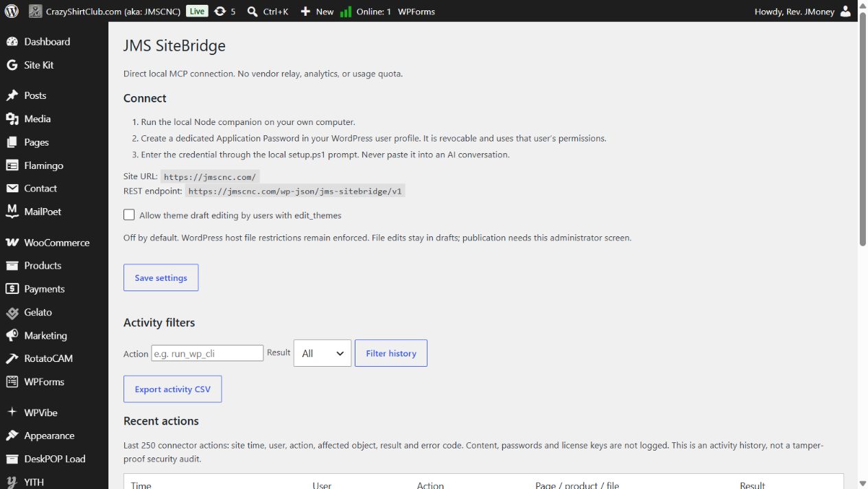Screen dimensions: 868x489
Task: Click the Time column header
Action: click(x=141, y=485)
